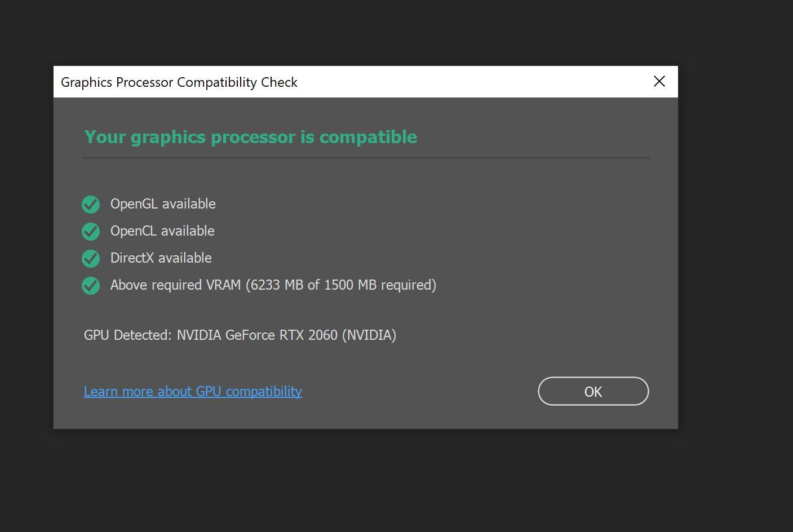This screenshot has width=793, height=532.
Task: Close the Graphics Processor Compatibility Check dialog
Action: pyautogui.click(x=659, y=82)
